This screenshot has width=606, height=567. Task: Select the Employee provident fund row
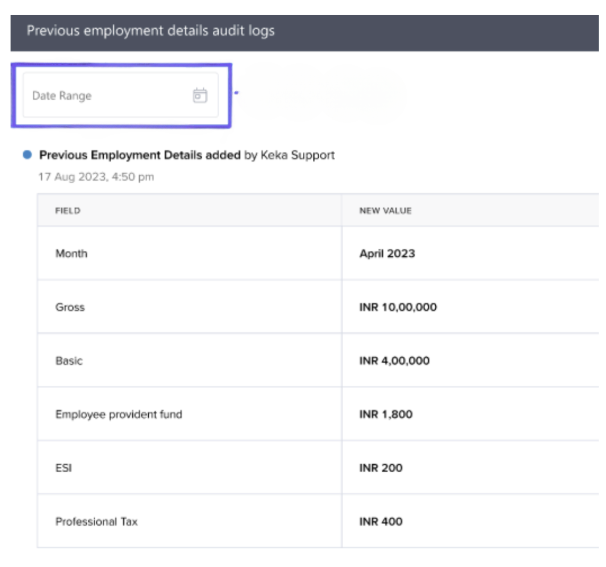[x=118, y=414]
